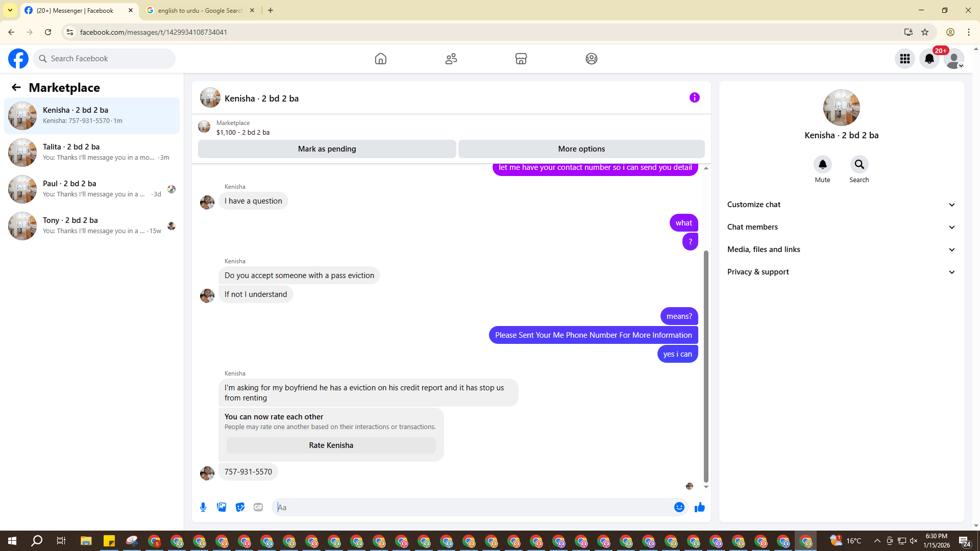Click Rate Kenisha button
Screen dimensions: 980x551
331,445
